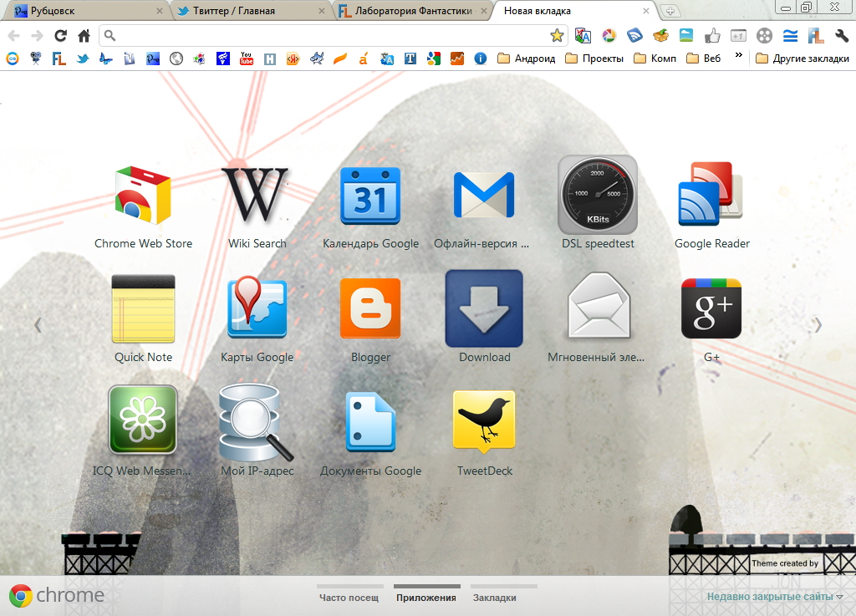Open Google Reader app icon
Image resolution: width=856 pixels, height=616 pixels.
[x=711, y=197]
